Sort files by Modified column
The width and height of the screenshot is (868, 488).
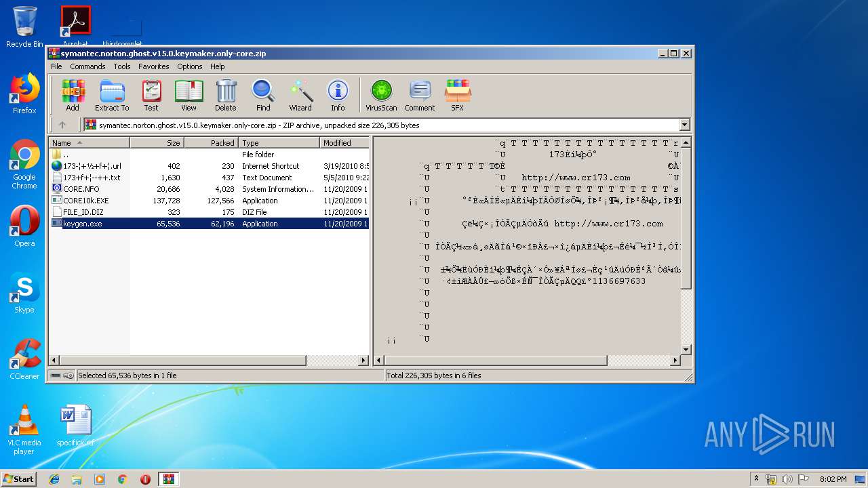344,143
